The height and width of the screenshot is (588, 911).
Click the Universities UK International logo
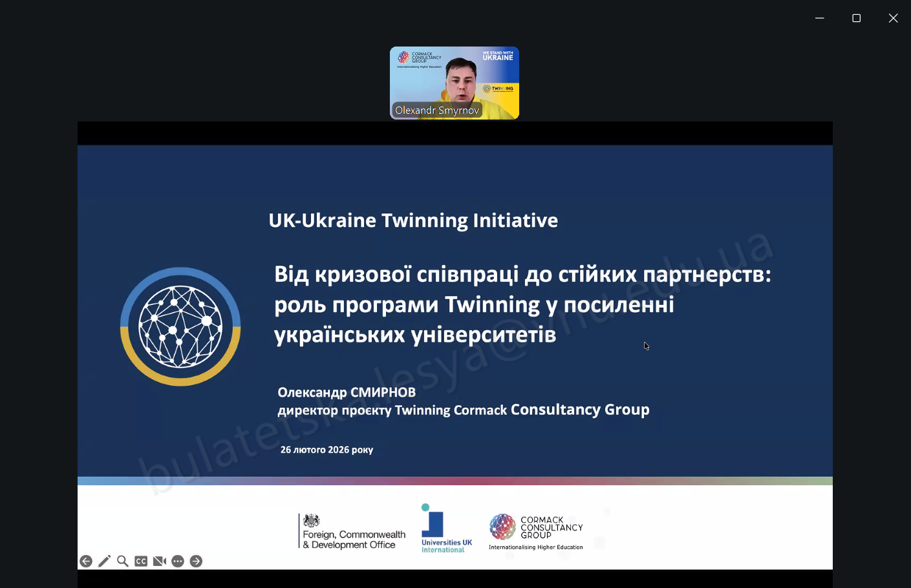pyautogui.click(x=446, y=529)
